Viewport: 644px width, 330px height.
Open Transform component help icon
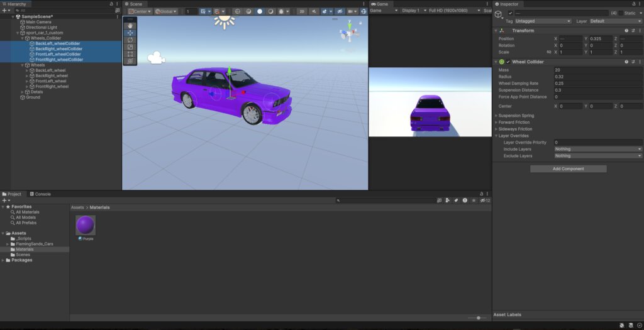(626, 30)
